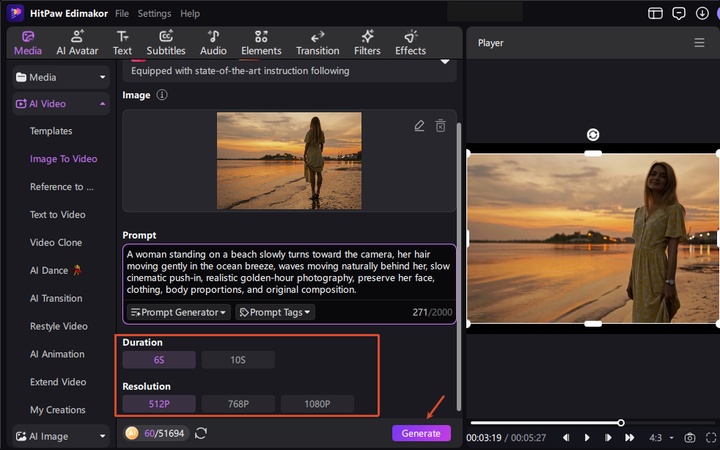Open the Subtitles panel

166,42
